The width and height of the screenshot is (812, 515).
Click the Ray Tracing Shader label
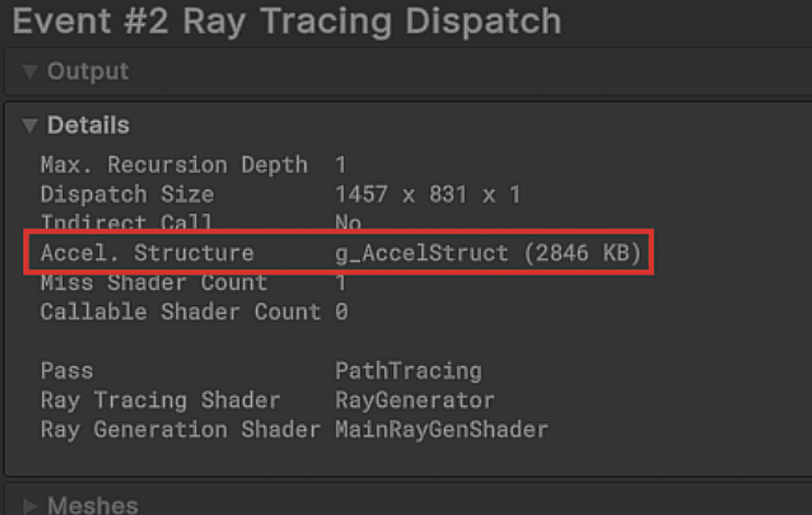(159, 400)
